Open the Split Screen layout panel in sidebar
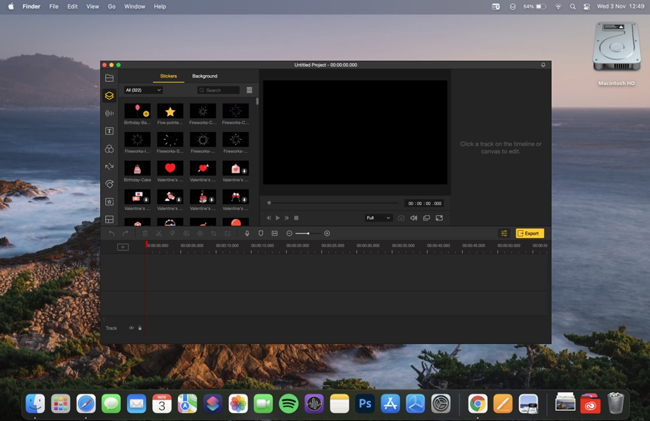Viewport: 650px width, 421px height. pos(109,219)
